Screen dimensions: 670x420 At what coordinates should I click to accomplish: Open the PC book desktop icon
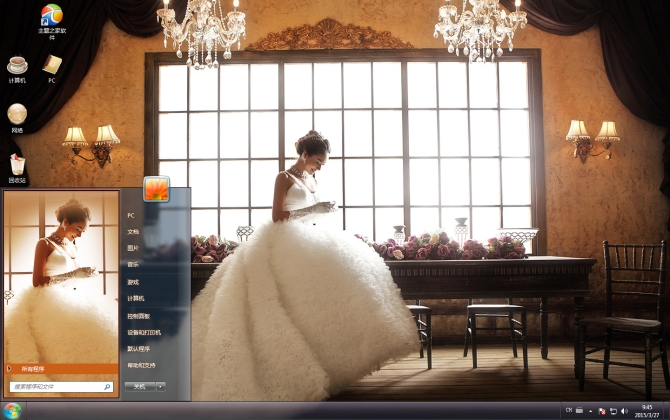tap(52, 66)
